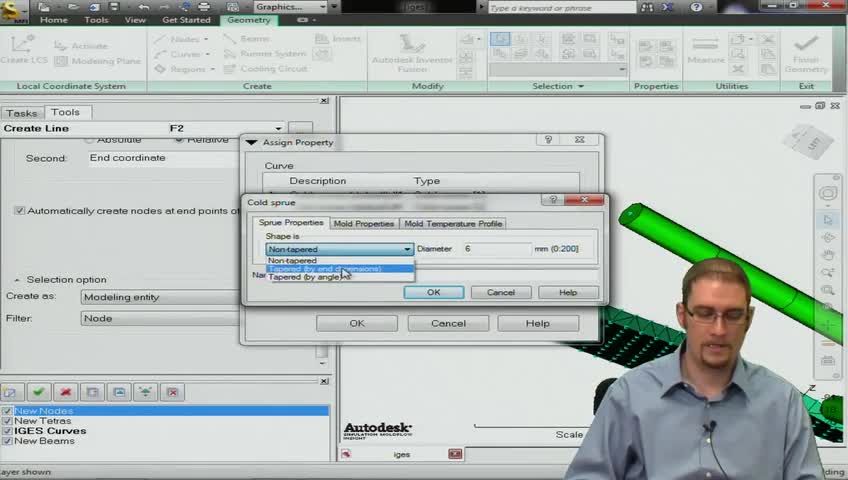
Task: Choose Non-tapered in the open list
Action: pyautogui.click(x=340, y=261)
